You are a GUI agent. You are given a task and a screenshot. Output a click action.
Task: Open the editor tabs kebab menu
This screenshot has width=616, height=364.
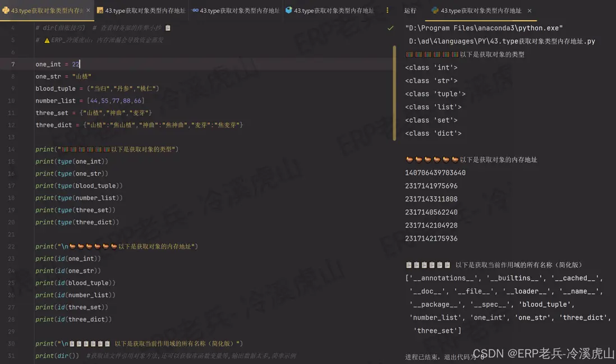coord(387,11)
